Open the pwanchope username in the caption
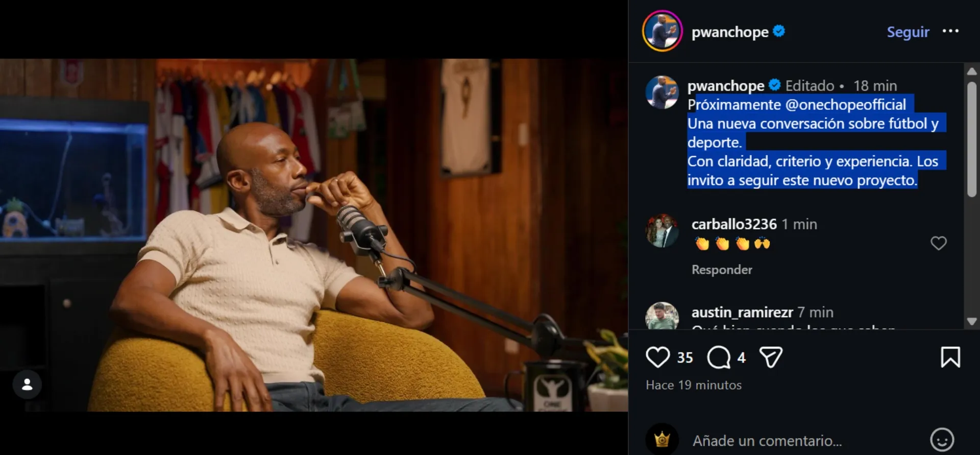The height and width of the screenshot is (455, 980). click(x=726, y=86)
